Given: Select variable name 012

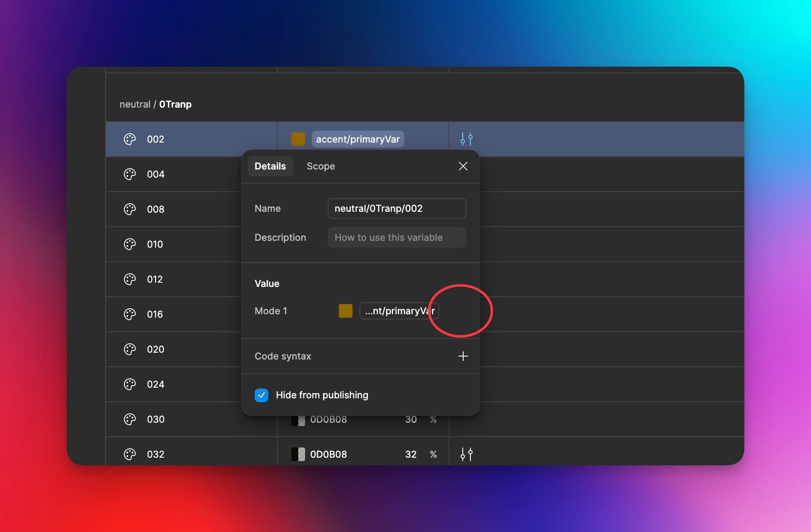Looking at the screenshot, I should [155, 279].
